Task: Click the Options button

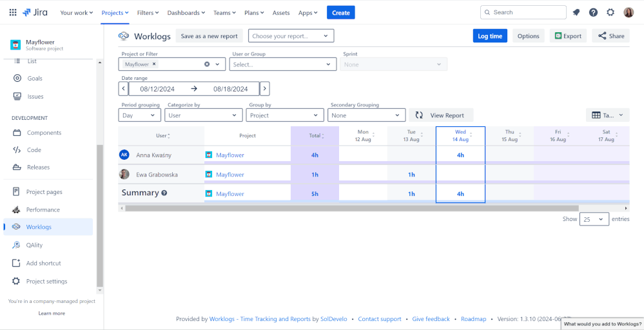Action: (528, 35)
